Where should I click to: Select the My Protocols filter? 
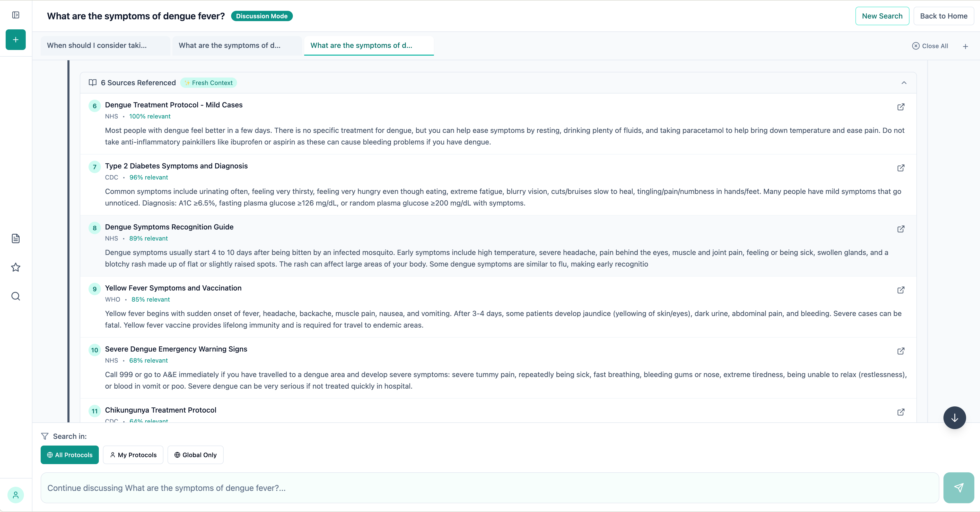(133, 455)
